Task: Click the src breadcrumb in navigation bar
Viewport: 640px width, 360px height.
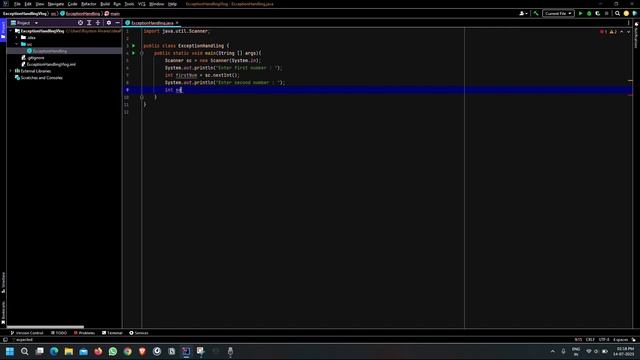Action: click(x=53, y=13)
